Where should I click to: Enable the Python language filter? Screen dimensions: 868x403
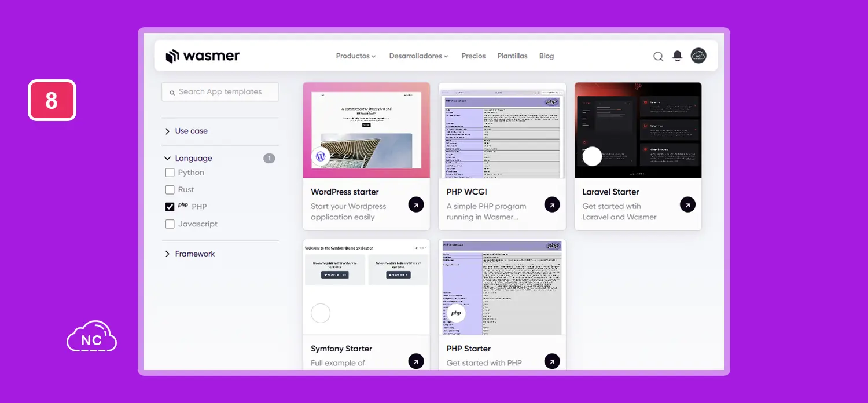[170, 173]
